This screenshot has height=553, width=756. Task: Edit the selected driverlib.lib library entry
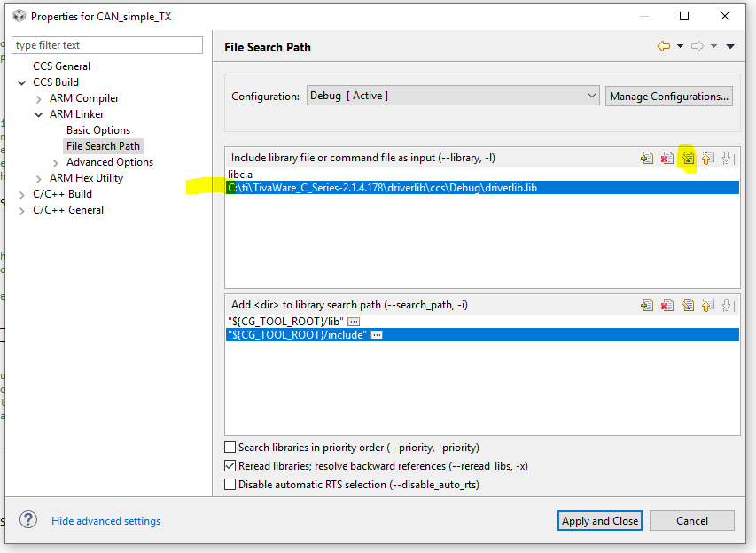[688, 158]
